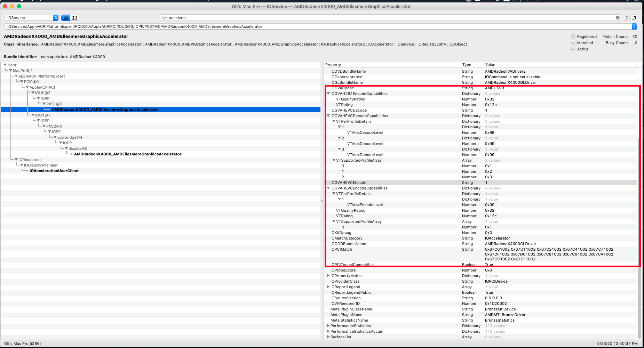Click the magnifier icon in the search field
The height and width of the screenshot is (348, 644).
click(165, 18)
